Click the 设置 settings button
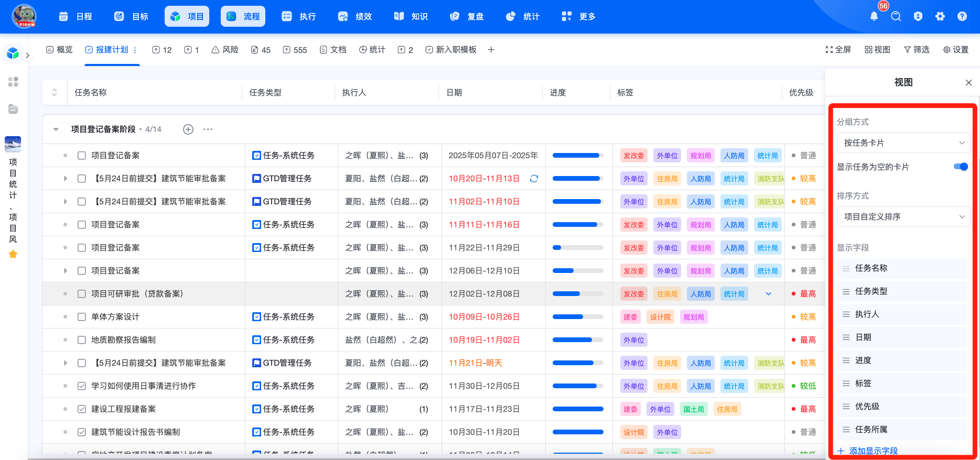 coord(956,50)
